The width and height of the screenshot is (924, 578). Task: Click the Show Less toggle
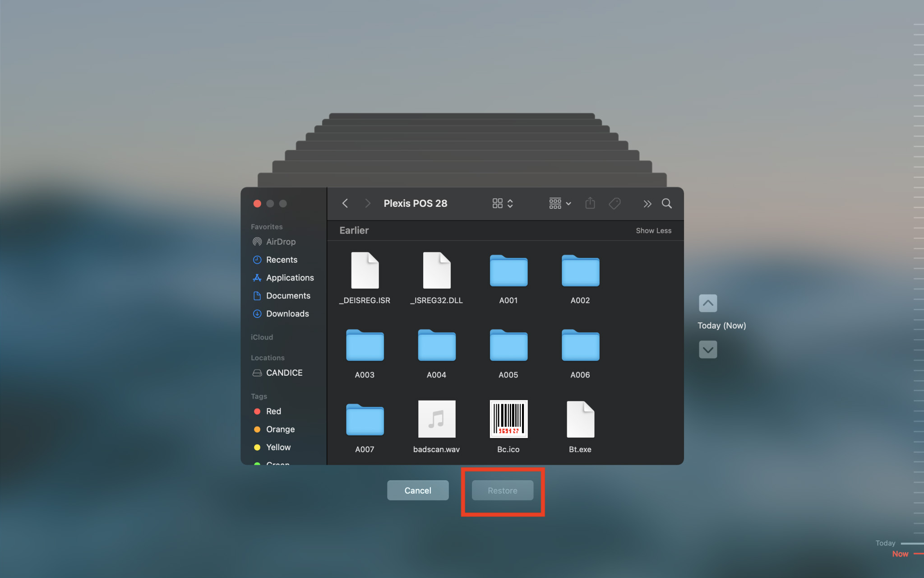(x=654, y=230)
